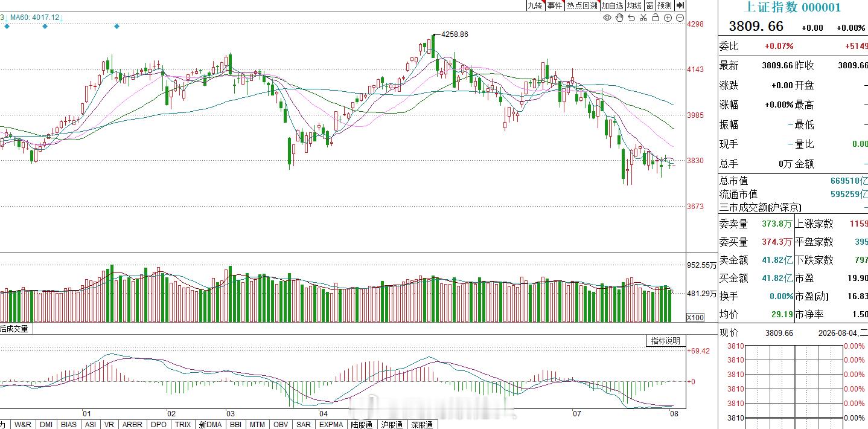Click the 市净率 1.50 value
Image resolution: width=868 pixels, height=429 pixels.
click(860, 314)
